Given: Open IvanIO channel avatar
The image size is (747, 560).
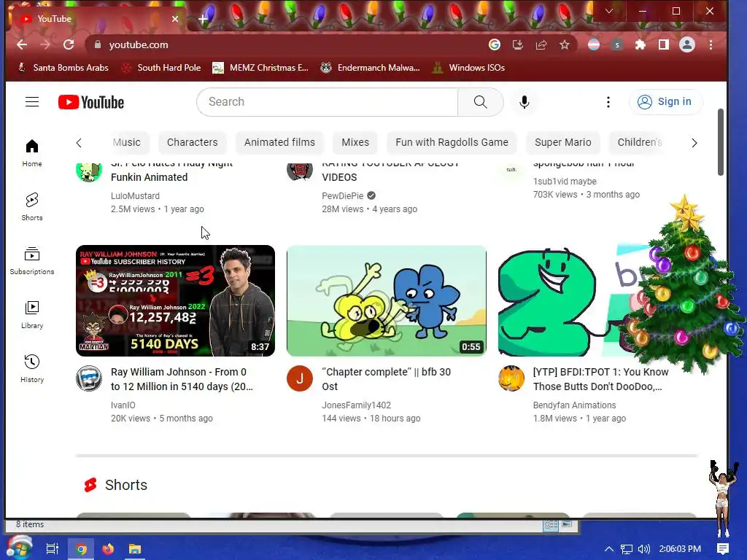Looking at the screenshot, I should tap(89, 378).
